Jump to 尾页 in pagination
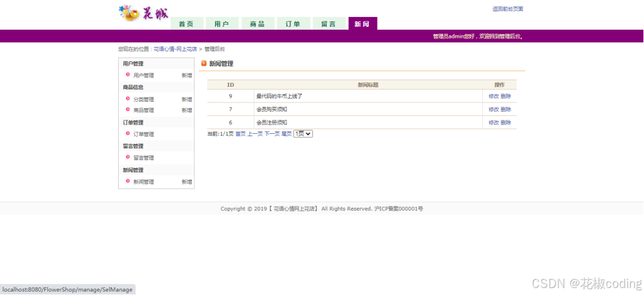The width and height of the screenshot is (644, 295). (286, 133)
